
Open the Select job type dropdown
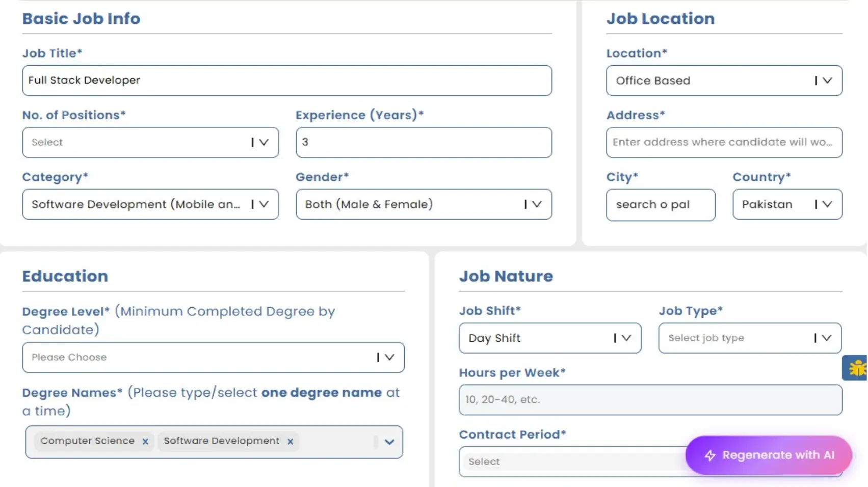point(750,338)
